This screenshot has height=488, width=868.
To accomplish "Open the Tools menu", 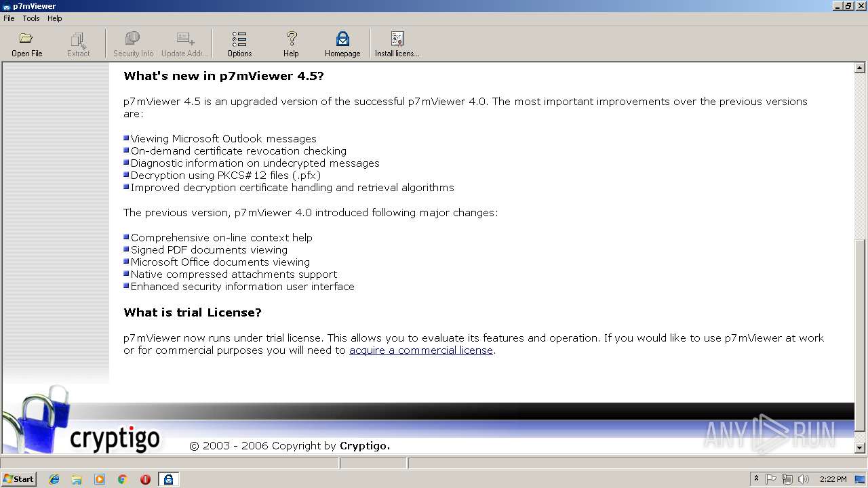I will [x=31, y=18].
